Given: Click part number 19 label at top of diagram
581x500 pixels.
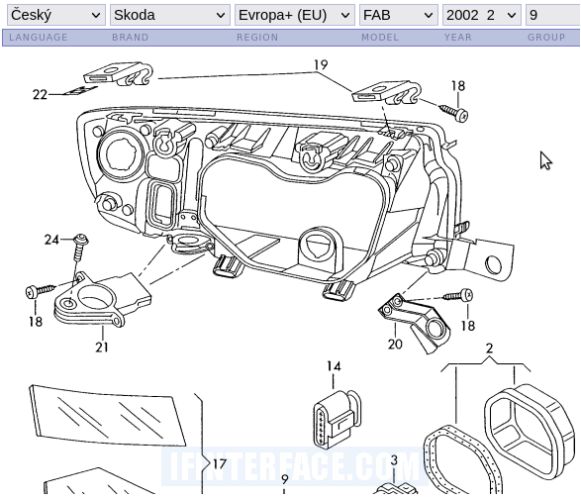Looking at the screenshot, I should pos(321,65).
